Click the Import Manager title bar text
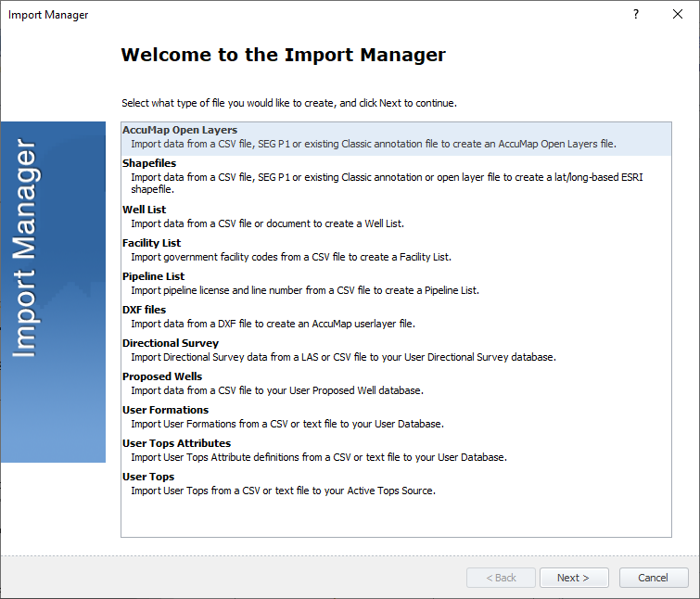The height and width of the screenshot is (599, 700). point(48,15)
